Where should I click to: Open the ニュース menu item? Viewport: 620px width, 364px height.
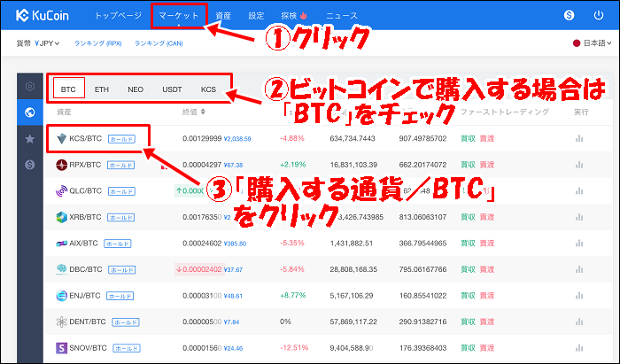(x=342, y=16)
